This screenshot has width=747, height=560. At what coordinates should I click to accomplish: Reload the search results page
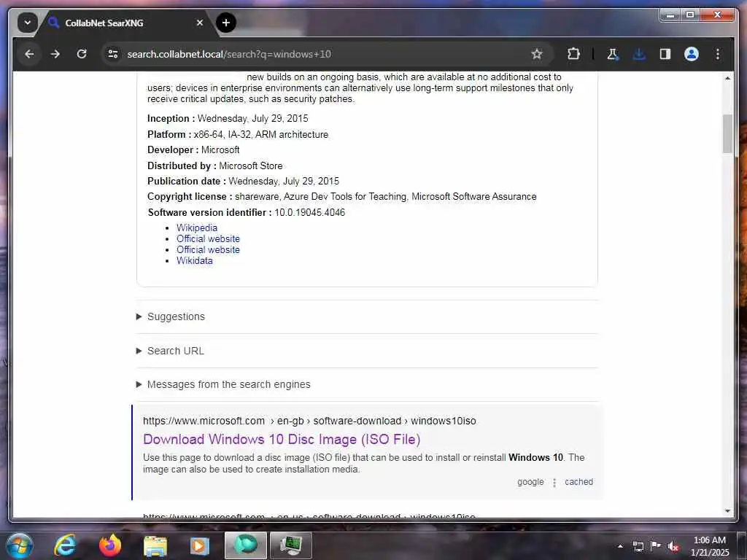point(82,54)
